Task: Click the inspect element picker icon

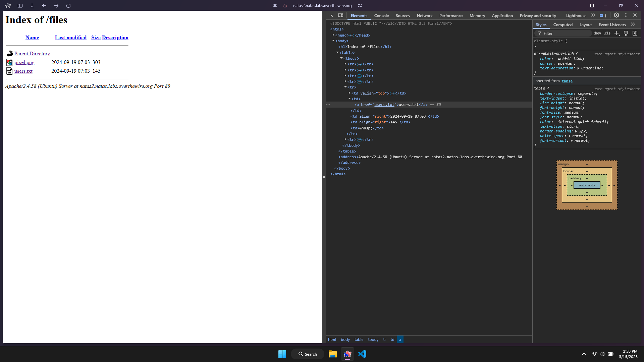Action: [331, 15]
